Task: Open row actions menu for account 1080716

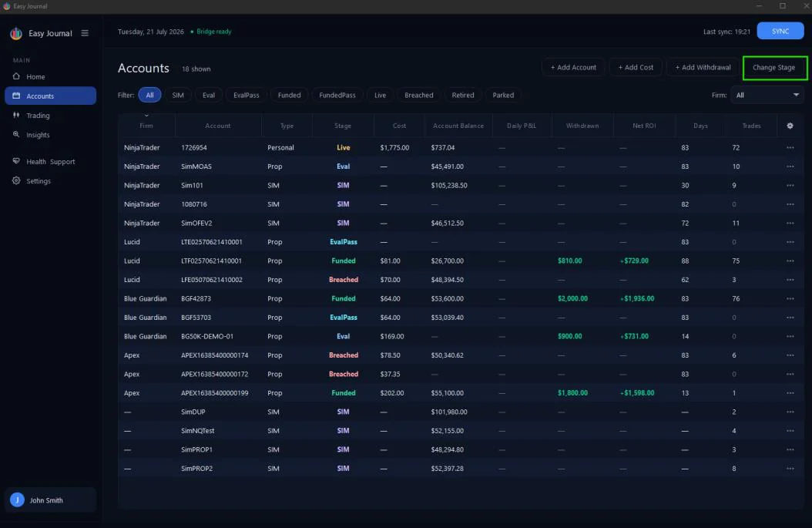Action: tap(790, 204)
